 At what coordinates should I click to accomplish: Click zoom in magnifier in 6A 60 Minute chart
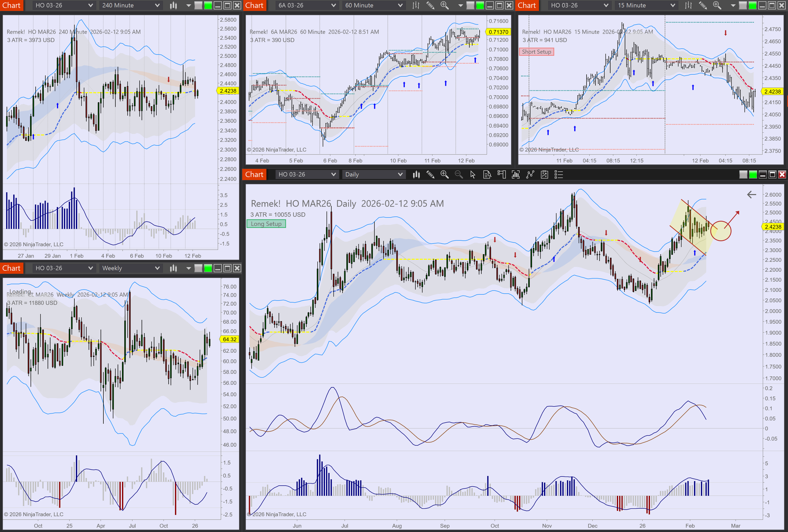444,5
